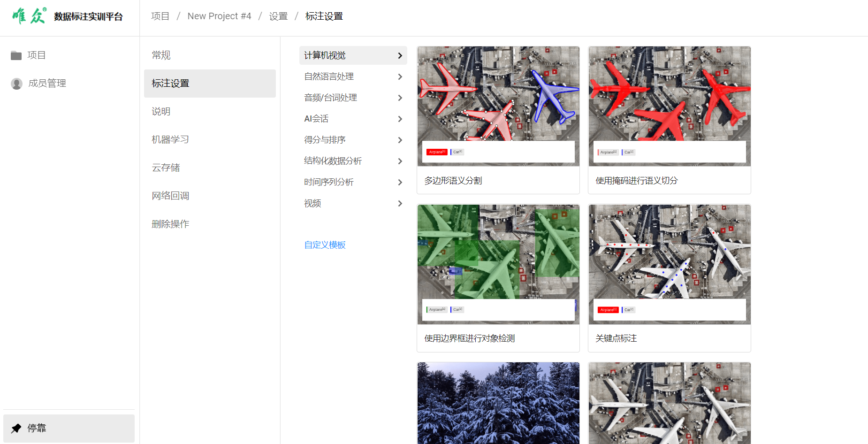
Task: Select 结构化数据分析 category
Action: [333, 161]
